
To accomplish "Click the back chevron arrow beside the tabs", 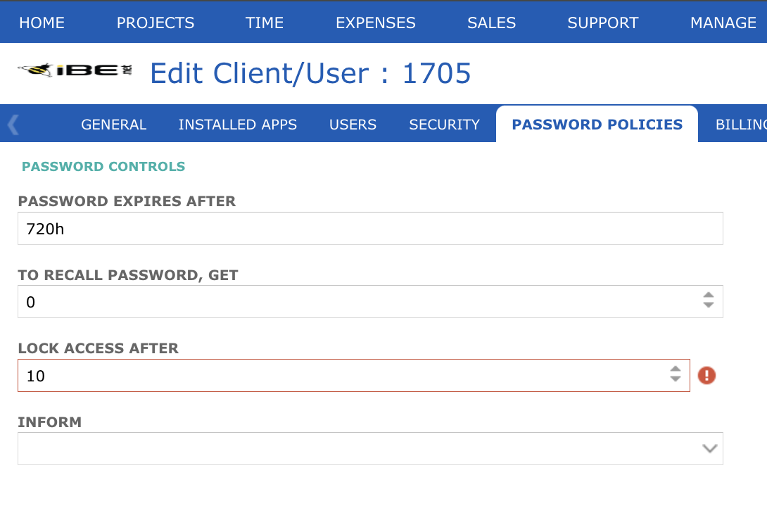I will (12, 124).
